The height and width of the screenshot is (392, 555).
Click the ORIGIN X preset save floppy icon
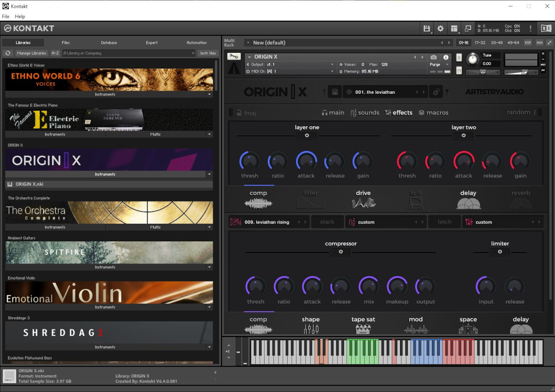(x=335, y=92)
